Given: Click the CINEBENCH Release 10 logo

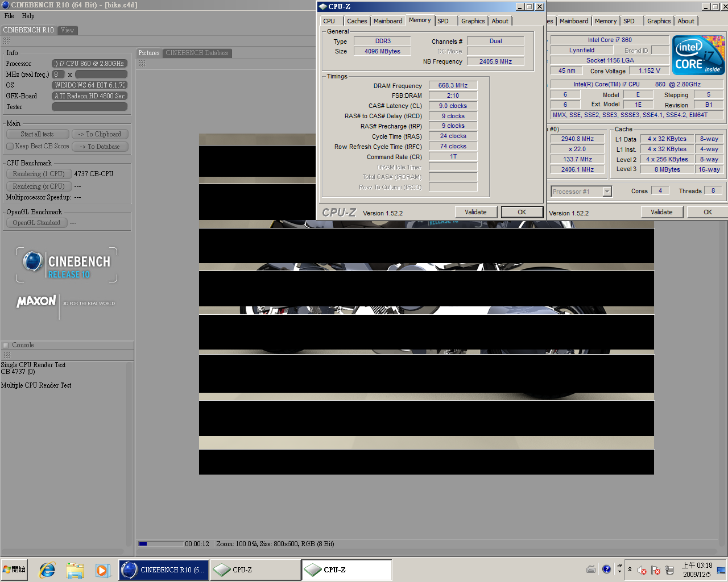Looking at the screenshot, I should pyautogui.click(x=67, y=265).
